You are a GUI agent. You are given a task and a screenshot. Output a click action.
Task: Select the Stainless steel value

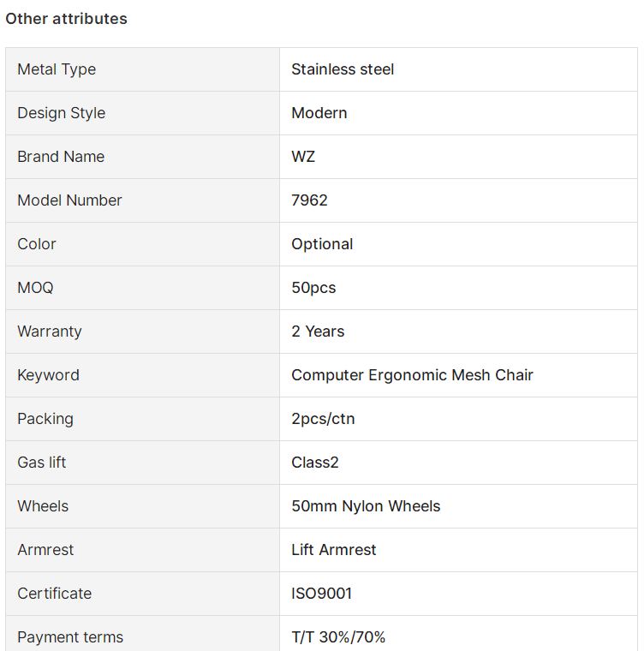pyautogui.click(x=343, y=69)
